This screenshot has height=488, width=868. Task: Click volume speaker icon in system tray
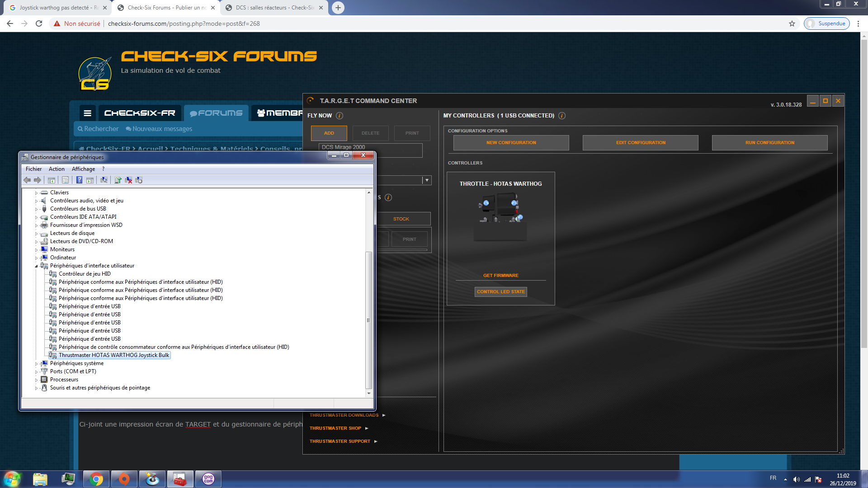796,479
